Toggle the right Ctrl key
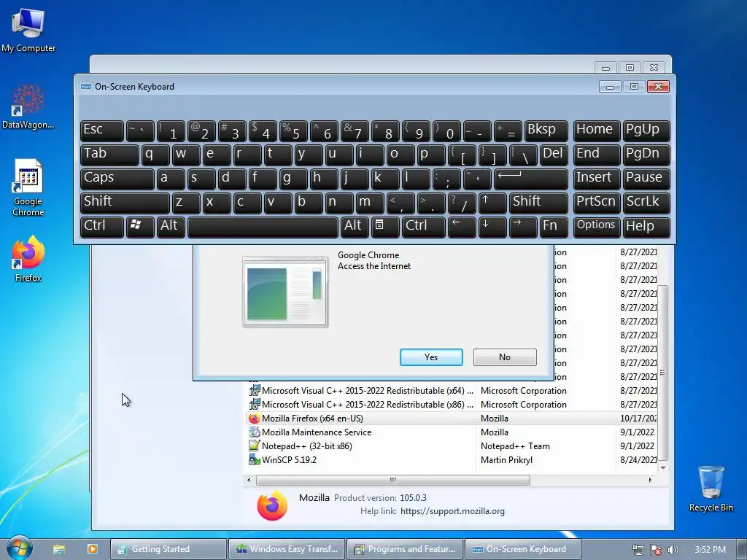This screenshot has width=747, height=560. 424,227
